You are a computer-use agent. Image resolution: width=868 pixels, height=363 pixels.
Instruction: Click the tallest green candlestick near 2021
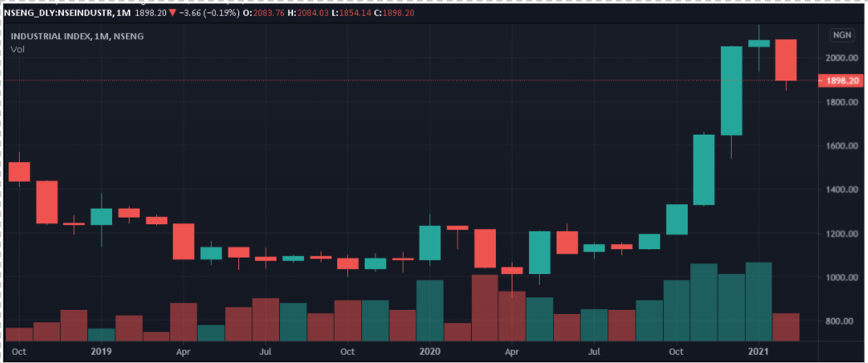(x=731, y=90)
